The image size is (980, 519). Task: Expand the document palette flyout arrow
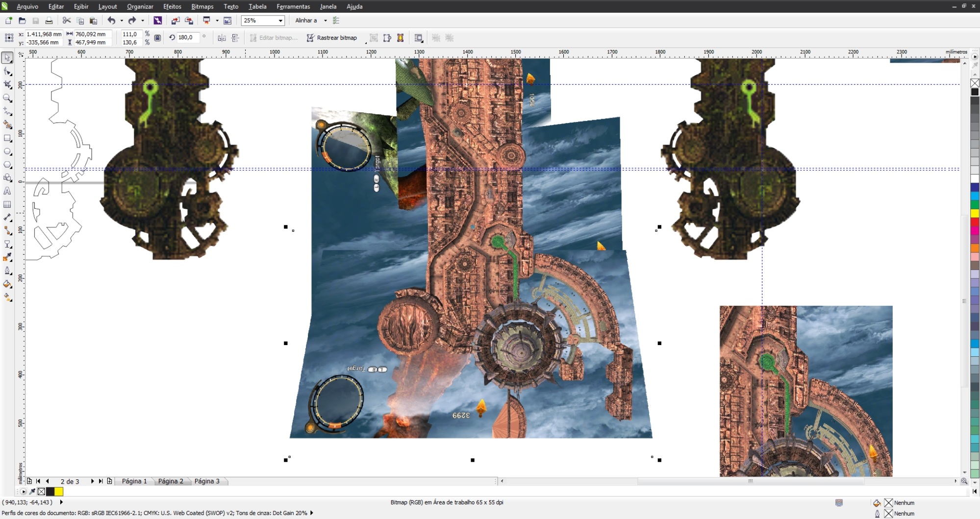pos(23,492)
